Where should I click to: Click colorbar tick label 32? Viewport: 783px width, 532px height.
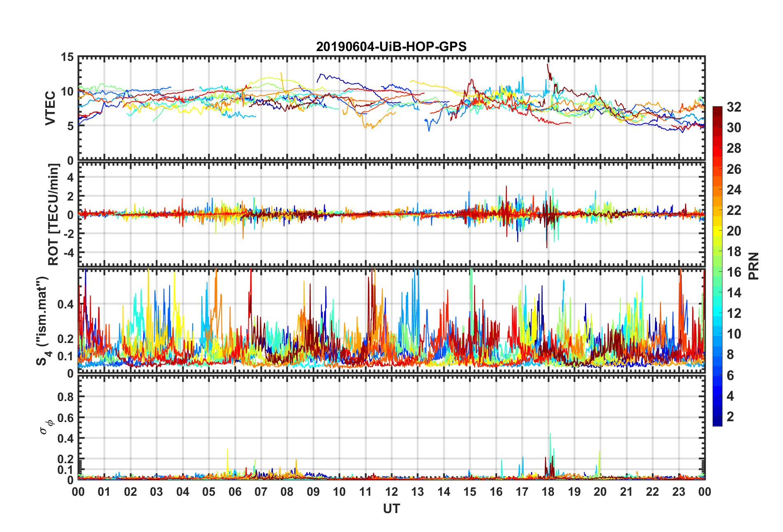(734, 107)
